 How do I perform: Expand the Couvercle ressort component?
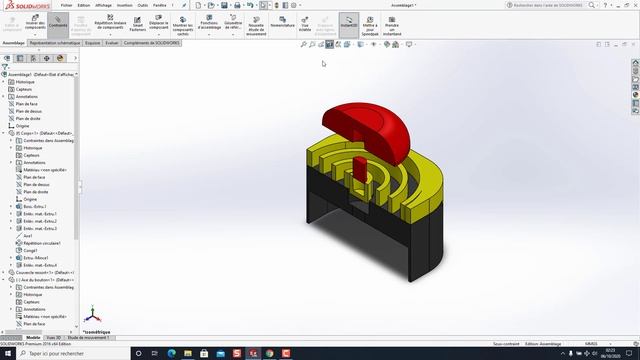[x=4, y=273]
